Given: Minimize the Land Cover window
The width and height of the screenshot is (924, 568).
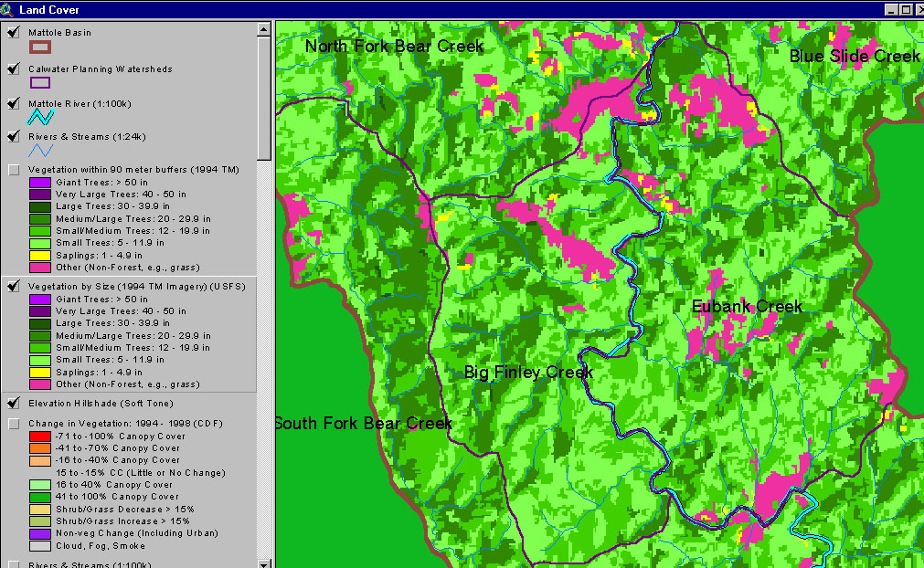Looking at the screenshot, I should click(x=892, y=9).
